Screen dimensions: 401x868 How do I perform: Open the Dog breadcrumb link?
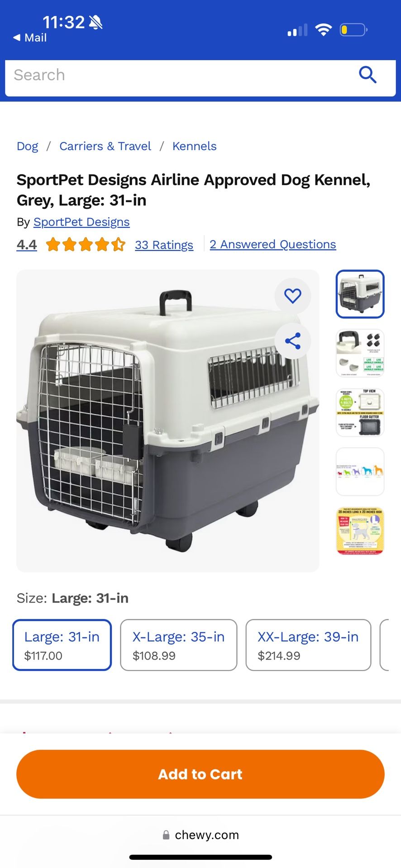(x=28, y=146)
